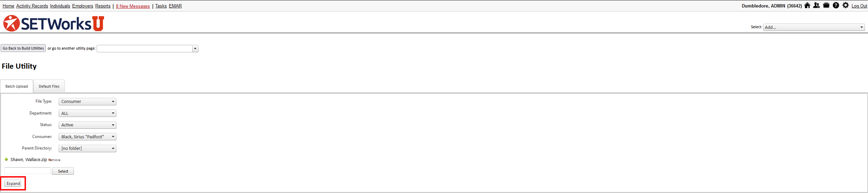The width and height of the screenshot is (868, 193).
Task: Open help question mark icon
Action: pyautogui.click(x=836, y=5)
